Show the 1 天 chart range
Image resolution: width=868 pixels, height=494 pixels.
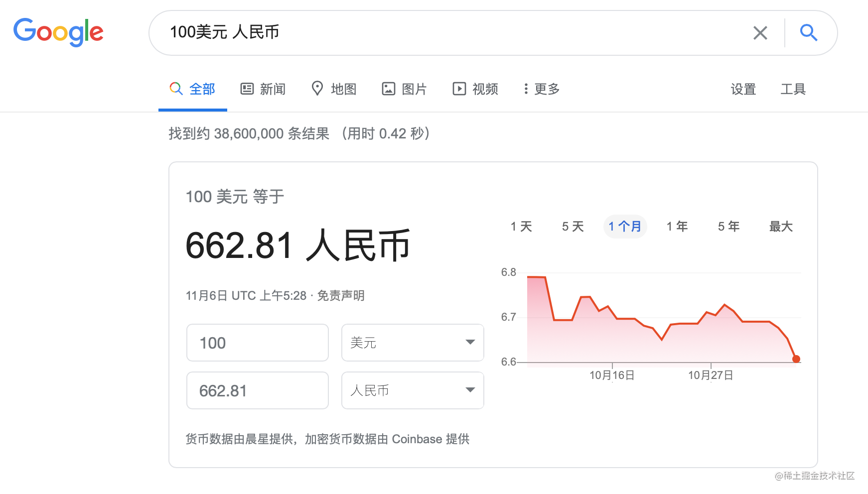(521, 227)
